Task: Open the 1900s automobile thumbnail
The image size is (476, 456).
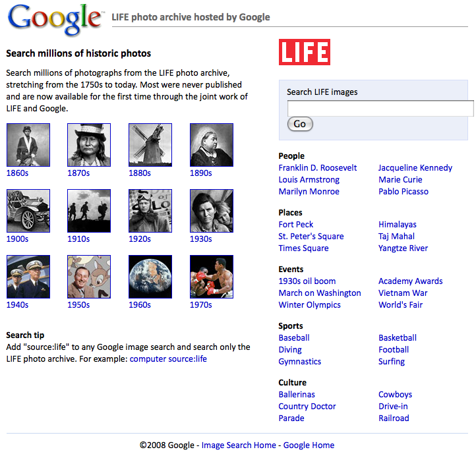Action: pos(28,211)
